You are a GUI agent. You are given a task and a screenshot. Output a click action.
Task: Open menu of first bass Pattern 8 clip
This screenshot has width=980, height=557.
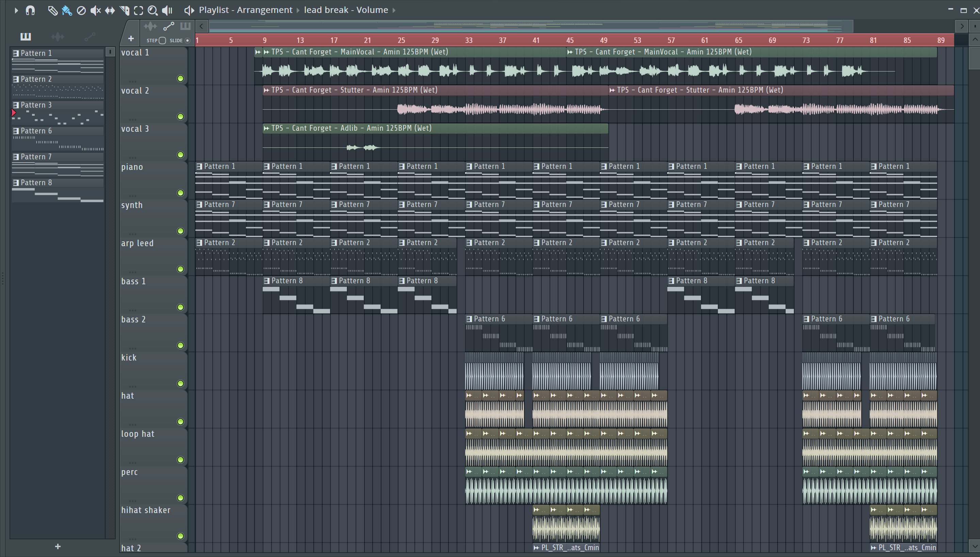coord(266,281)
